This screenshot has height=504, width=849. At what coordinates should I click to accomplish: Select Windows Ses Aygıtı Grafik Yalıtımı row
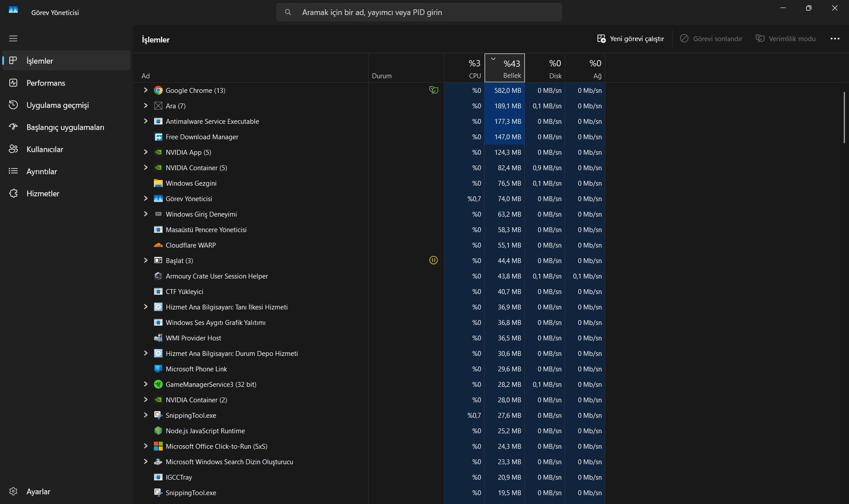[x=369, y=323]
